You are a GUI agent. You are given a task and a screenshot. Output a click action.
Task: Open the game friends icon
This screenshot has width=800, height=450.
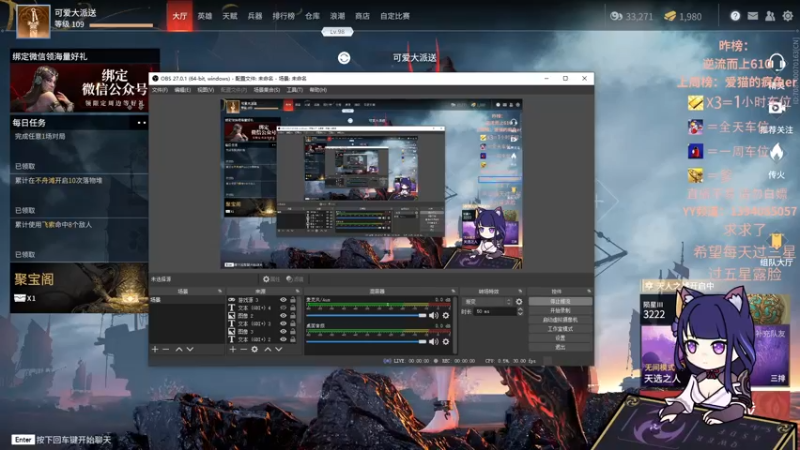770,16
